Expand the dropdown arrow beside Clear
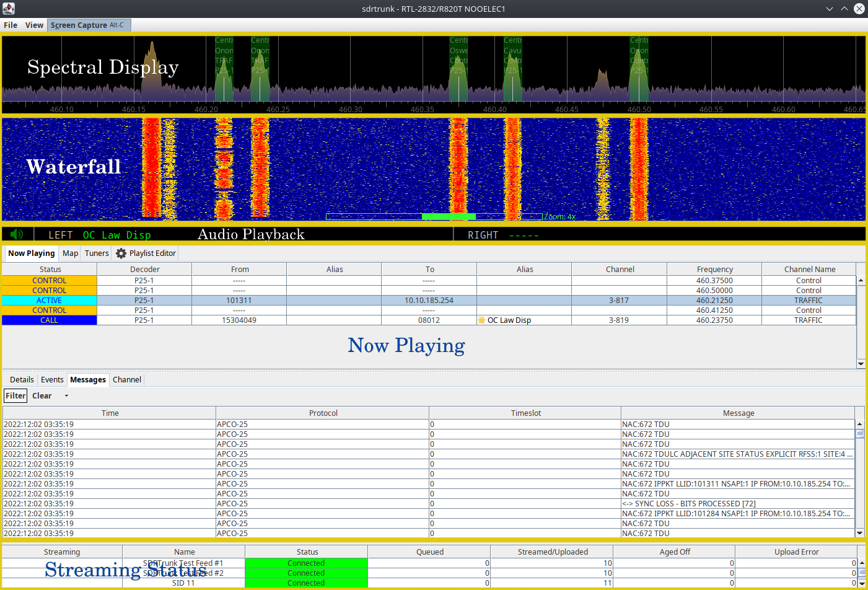 click(x=66, y=396)
